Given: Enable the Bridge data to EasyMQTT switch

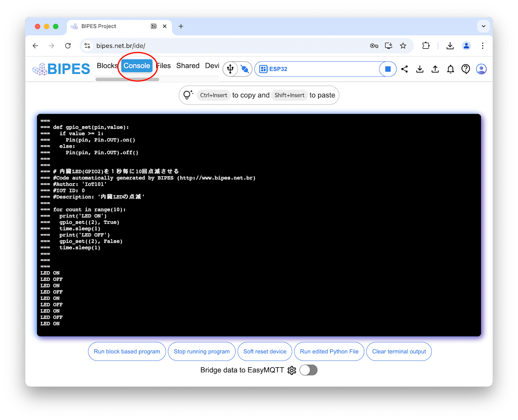Looking at the screenshot, I should pos(308,370).
